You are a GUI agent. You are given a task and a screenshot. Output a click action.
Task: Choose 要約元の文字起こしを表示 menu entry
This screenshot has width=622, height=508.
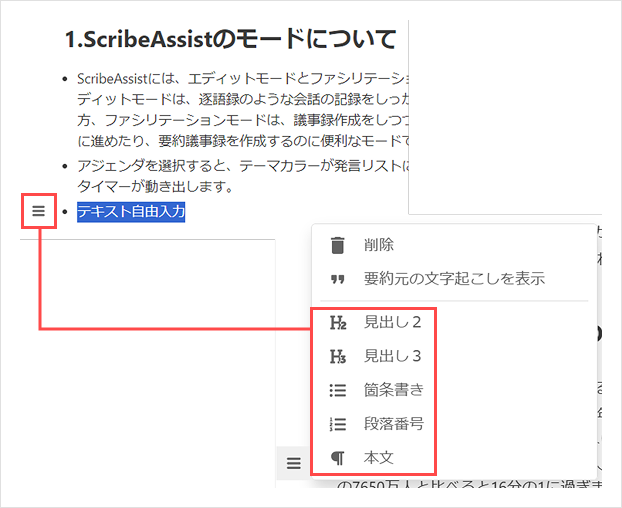[454, 279]
